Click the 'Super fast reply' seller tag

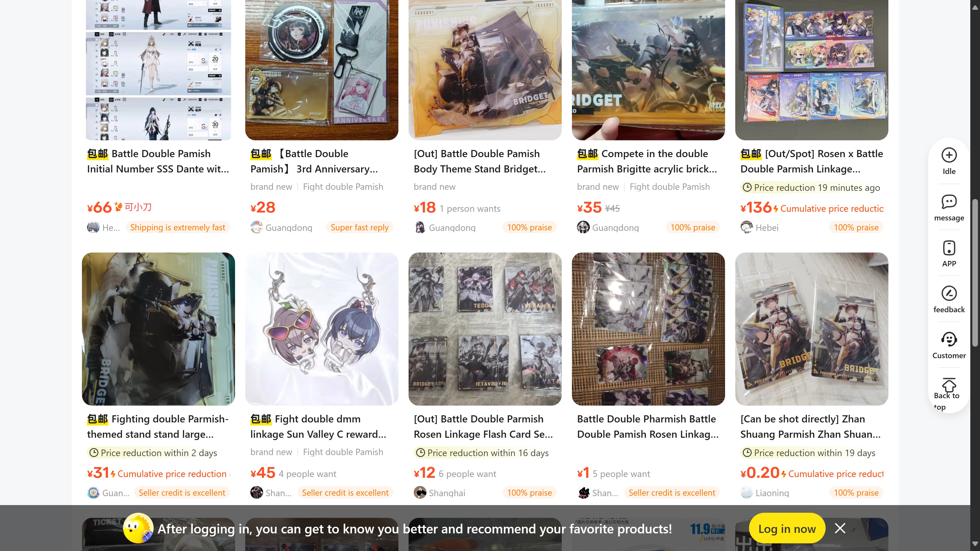click(360, 227)
